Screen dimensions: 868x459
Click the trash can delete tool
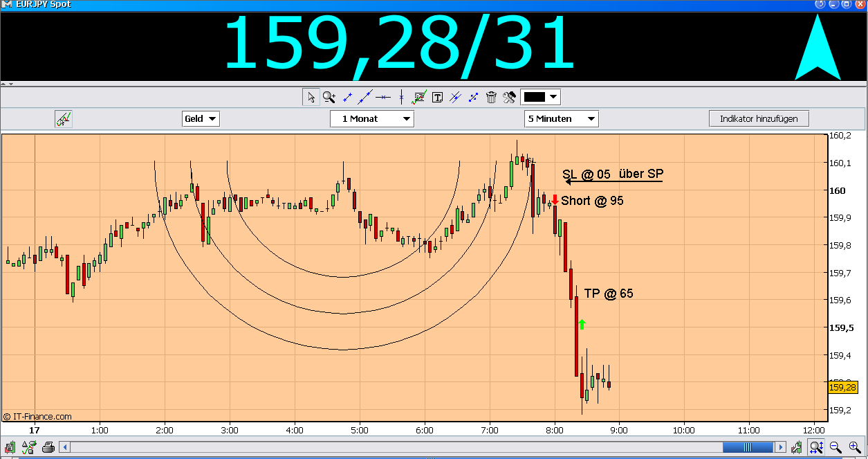click(491, 98)
